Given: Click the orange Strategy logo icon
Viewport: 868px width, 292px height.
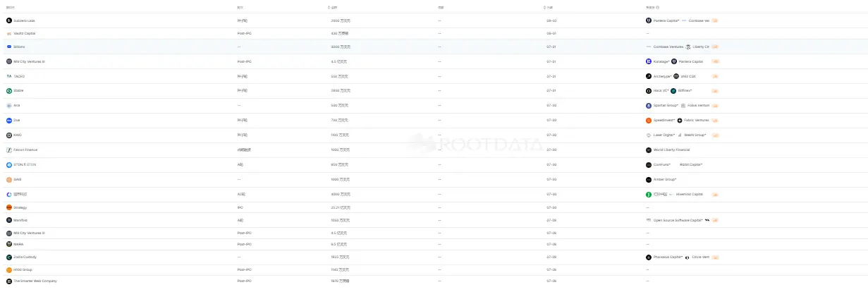Looking at the screenshot, I should [9, 207].
